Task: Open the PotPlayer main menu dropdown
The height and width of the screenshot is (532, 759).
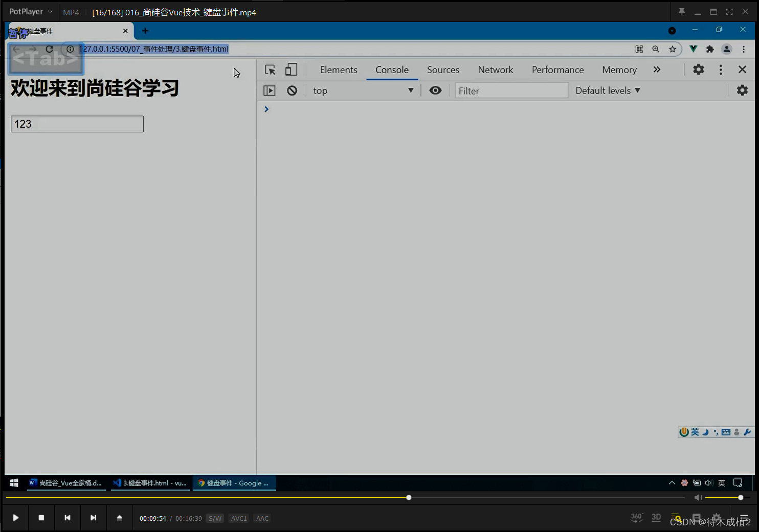Action: coord(31,11)
